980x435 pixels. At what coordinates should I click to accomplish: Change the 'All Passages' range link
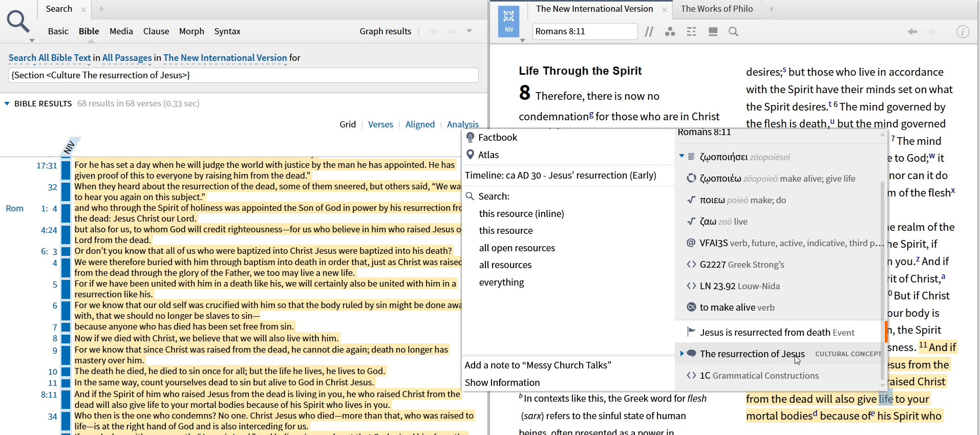coord(127,58)
